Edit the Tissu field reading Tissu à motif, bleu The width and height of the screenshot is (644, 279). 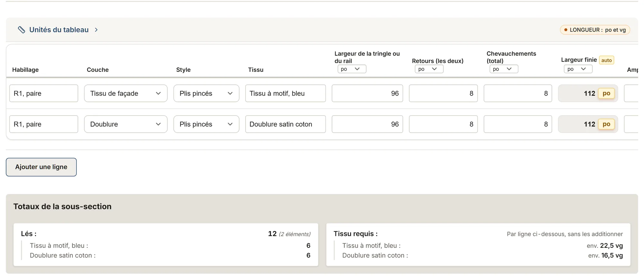286,93
